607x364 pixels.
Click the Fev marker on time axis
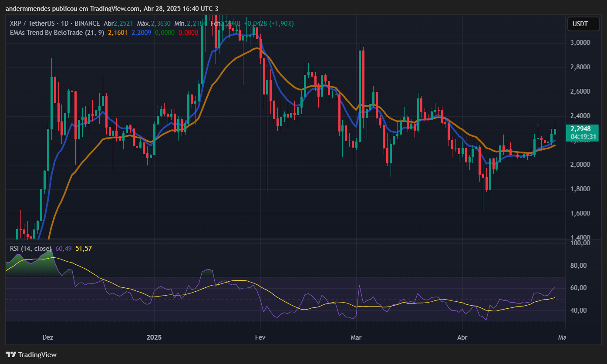[x=260, y=337]
